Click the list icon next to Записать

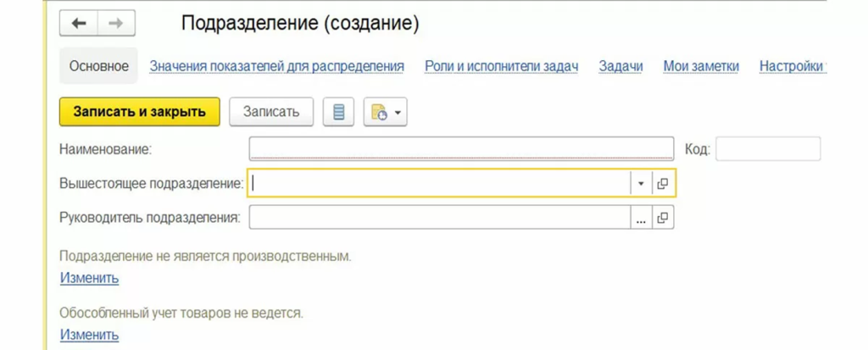[338, 112]
